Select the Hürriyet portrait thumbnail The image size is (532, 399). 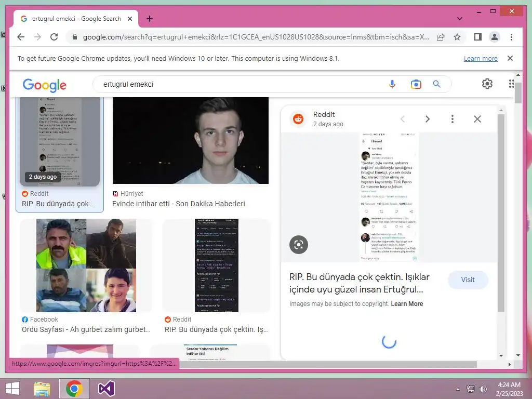[190, 140]
